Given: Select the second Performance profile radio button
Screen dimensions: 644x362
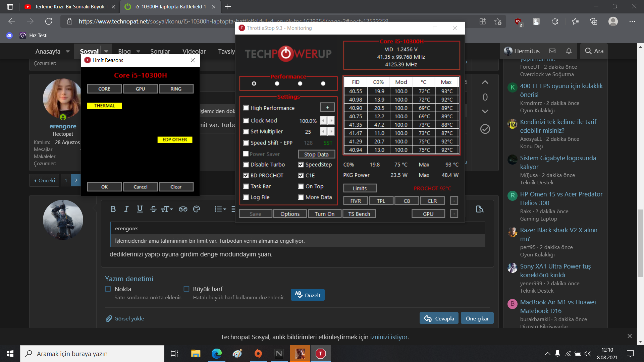Looking at the screenshot, I should point(277,83).
